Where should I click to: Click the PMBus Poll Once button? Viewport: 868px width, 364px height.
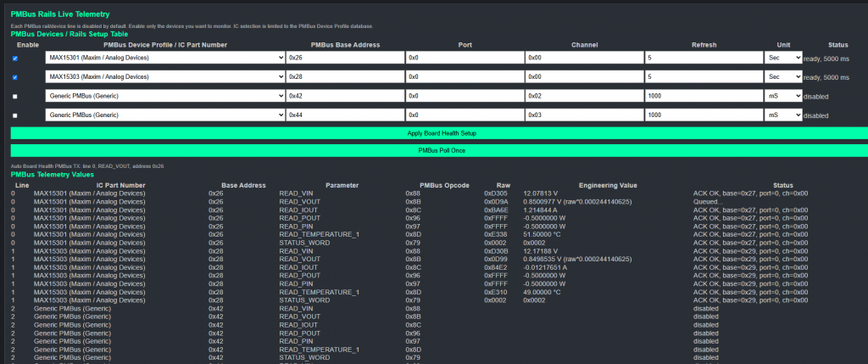tap(440, 150)
